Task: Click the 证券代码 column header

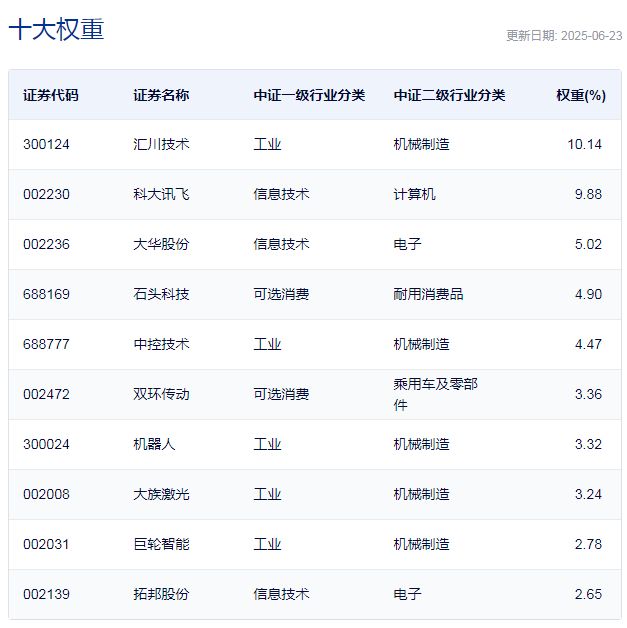Action: [50, 95]
